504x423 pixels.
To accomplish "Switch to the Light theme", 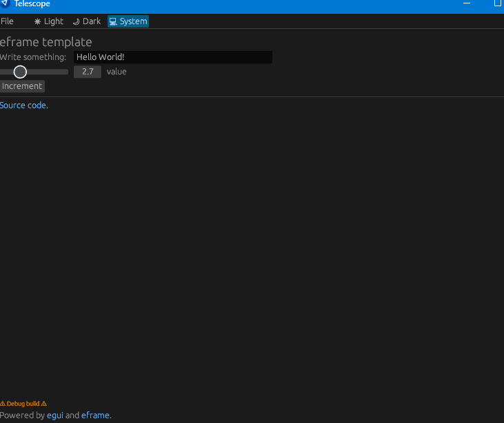I will [49, 21].
